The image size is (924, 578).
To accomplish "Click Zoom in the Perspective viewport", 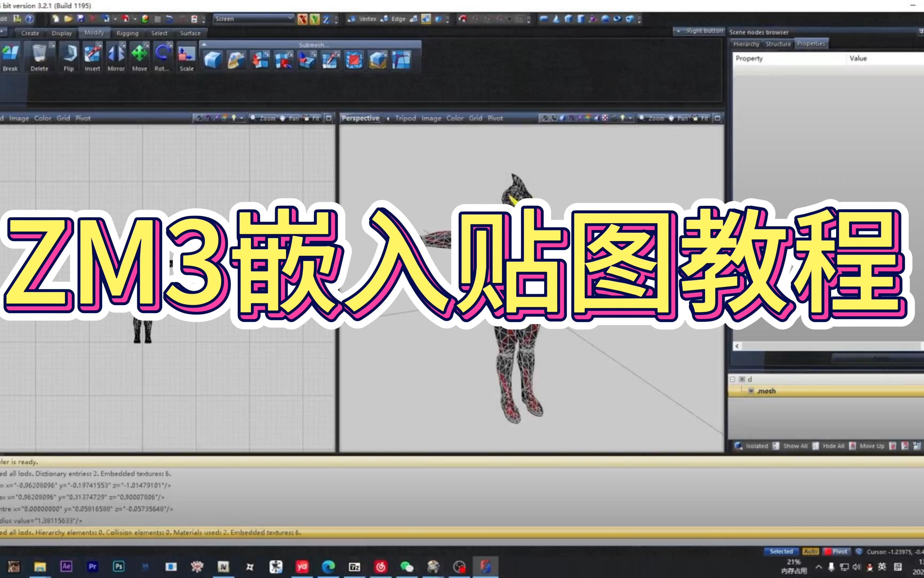I will pos(652,119).
